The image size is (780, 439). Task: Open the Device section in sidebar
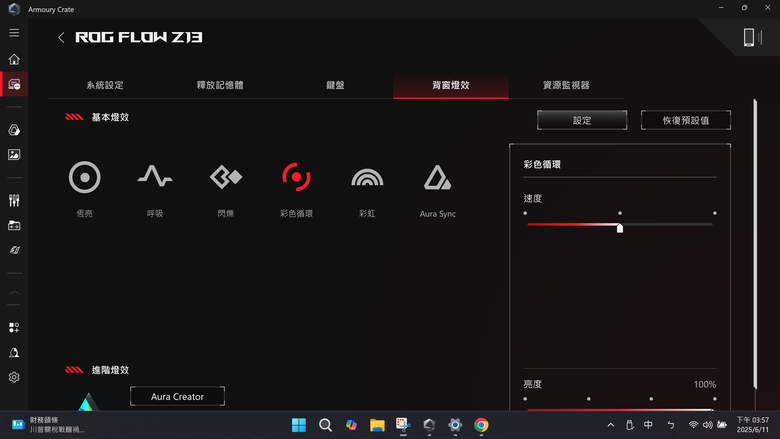[14, 85]
